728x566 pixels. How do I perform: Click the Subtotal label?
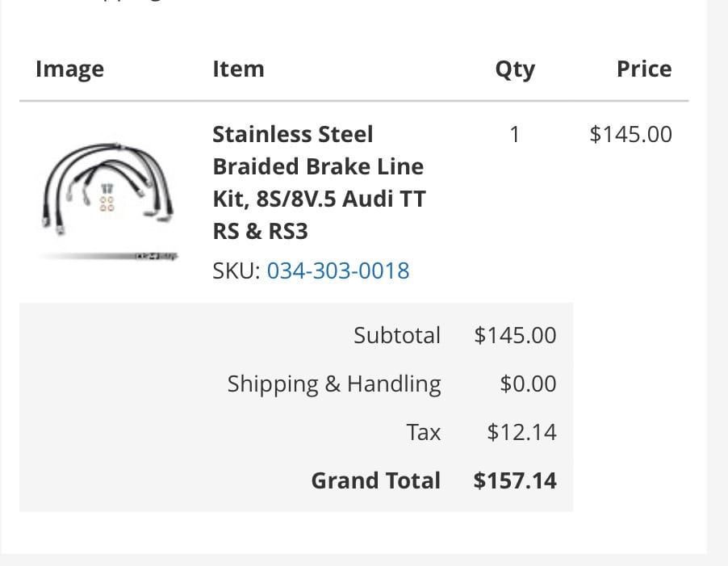pyautogui.click(x=397, y=335)
